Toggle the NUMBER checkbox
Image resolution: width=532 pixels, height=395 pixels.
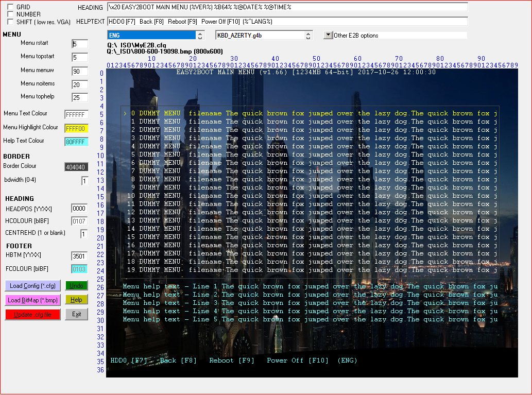coord(10,14)
